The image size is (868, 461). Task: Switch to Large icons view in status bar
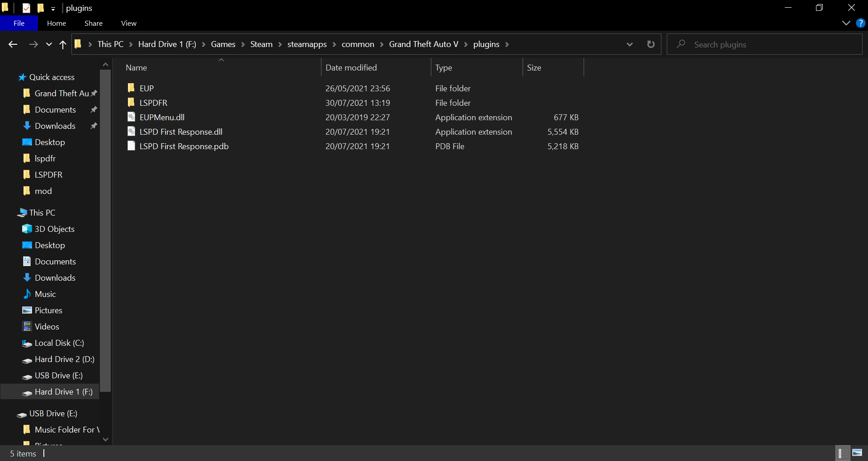857,453
